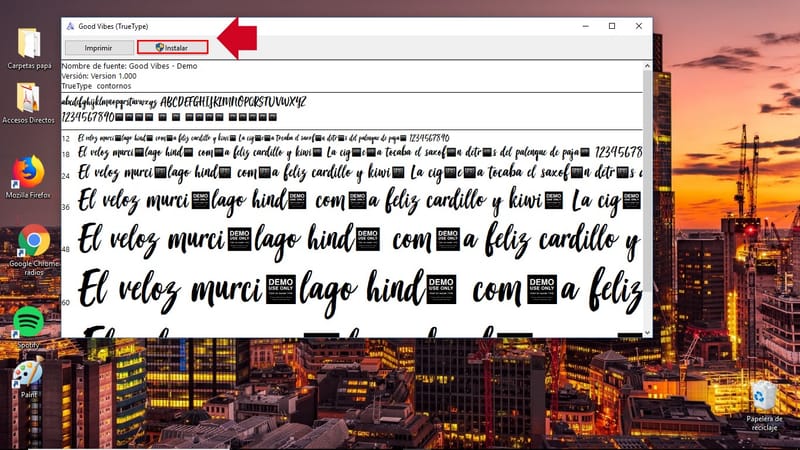This screenshot has height=450, width=800.
Task: Launch the Google Chrome desktop shortcut
Action: pos(34,248)
